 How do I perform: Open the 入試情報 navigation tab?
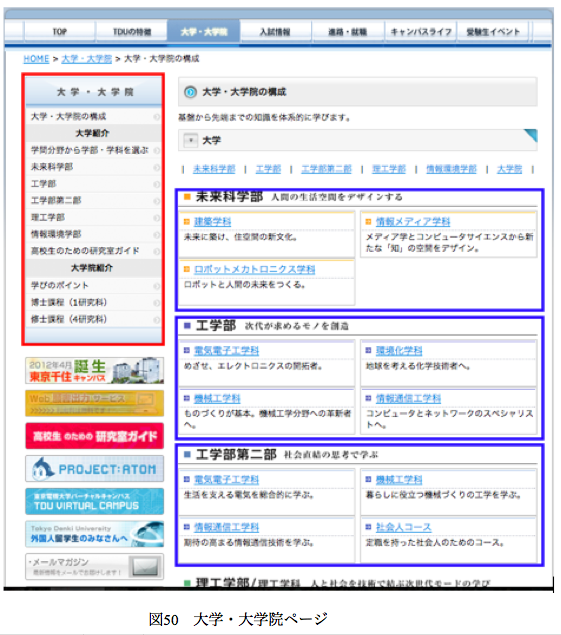[275, 31]
